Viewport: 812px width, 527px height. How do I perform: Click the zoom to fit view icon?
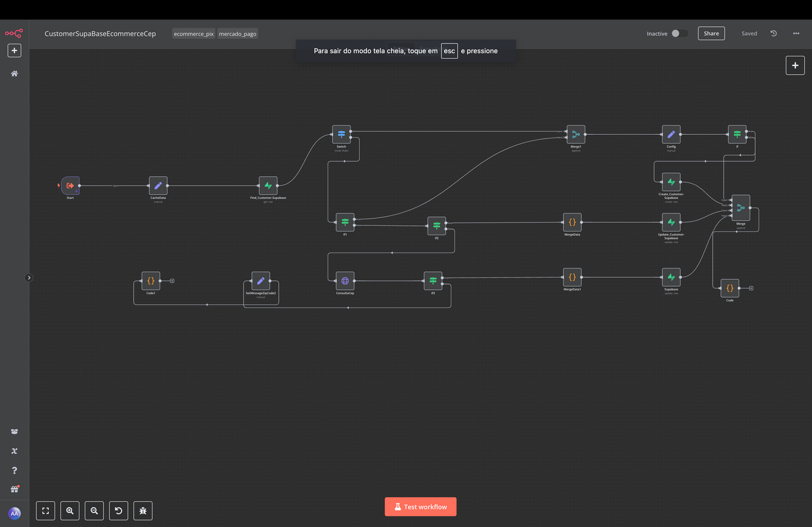46,511
